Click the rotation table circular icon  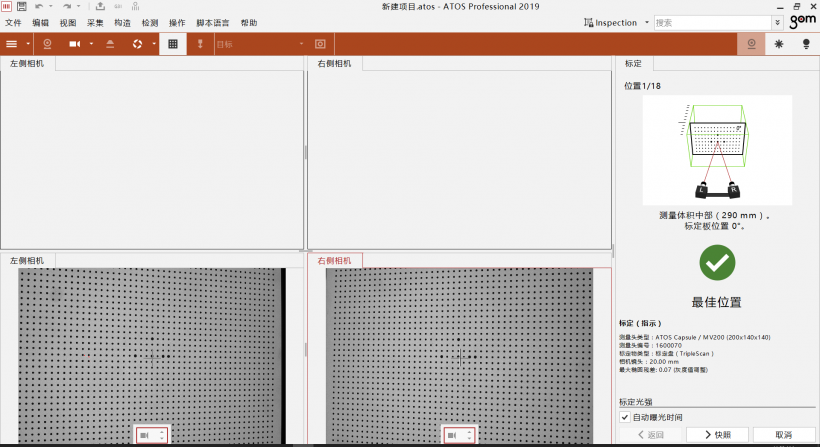pos(137,44)
